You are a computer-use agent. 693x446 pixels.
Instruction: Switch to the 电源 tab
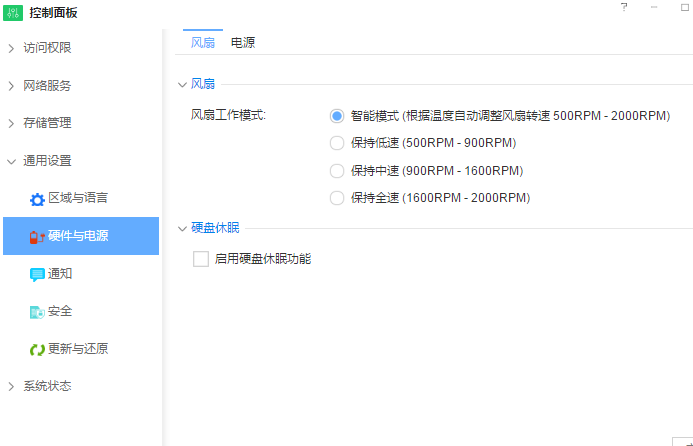click(242, 43)
